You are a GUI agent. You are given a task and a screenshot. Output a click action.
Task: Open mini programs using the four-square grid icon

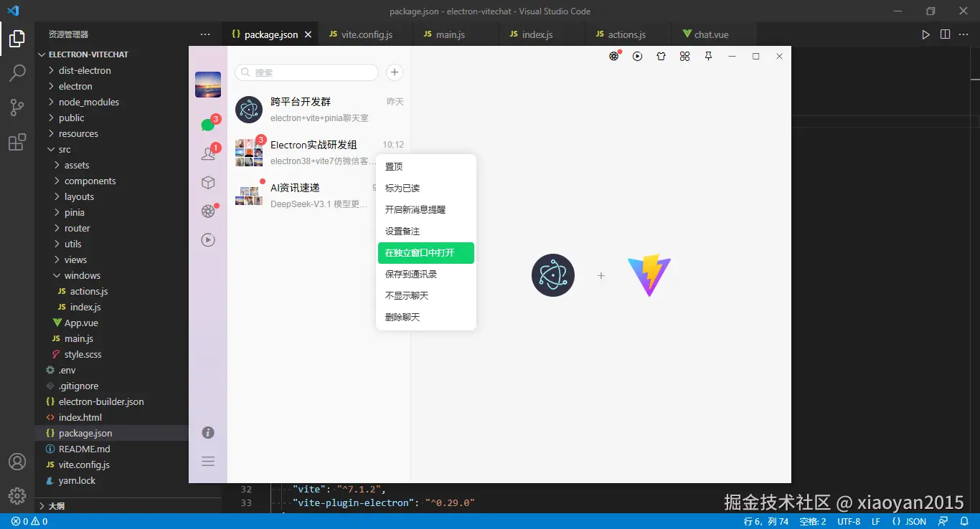tap(684, 56)
